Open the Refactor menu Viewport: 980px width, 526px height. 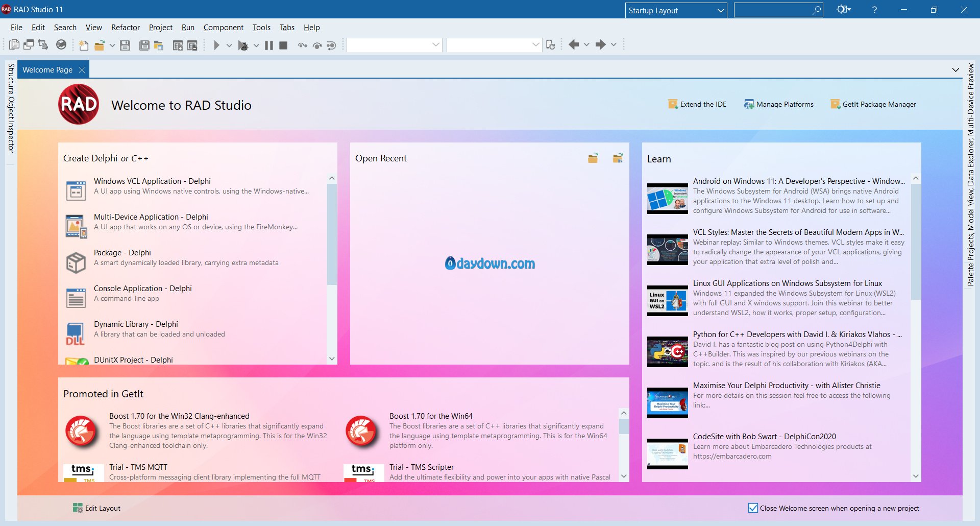[126, 28]
